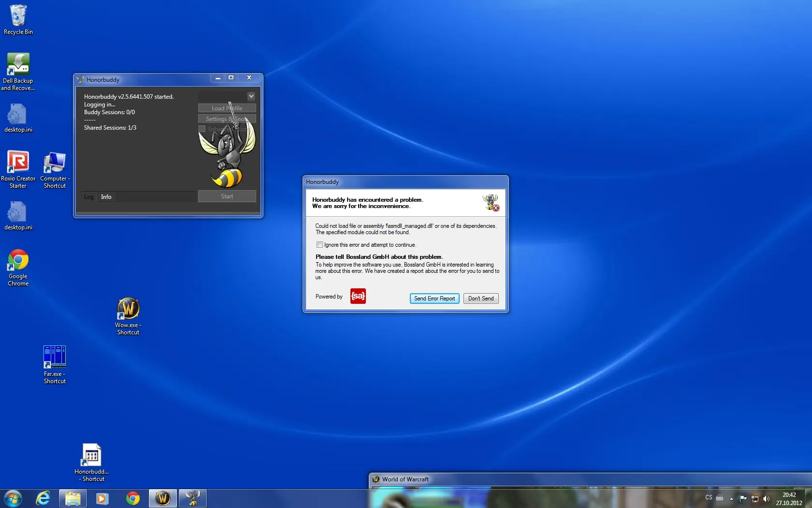The height and width of the screenshot is (508, 812).
Task: Check Ignore this error and attempt to continue
Action: click(x=319, y=245)
